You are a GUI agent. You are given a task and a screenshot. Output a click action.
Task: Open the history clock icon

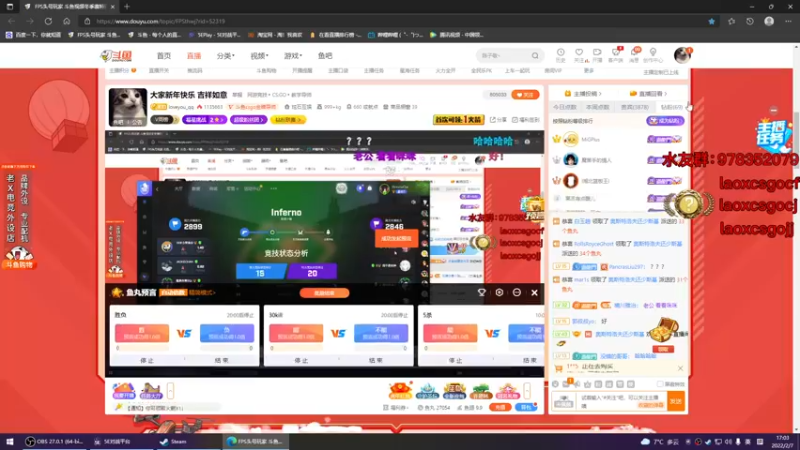pyautogui.click(x=560, y=53)
